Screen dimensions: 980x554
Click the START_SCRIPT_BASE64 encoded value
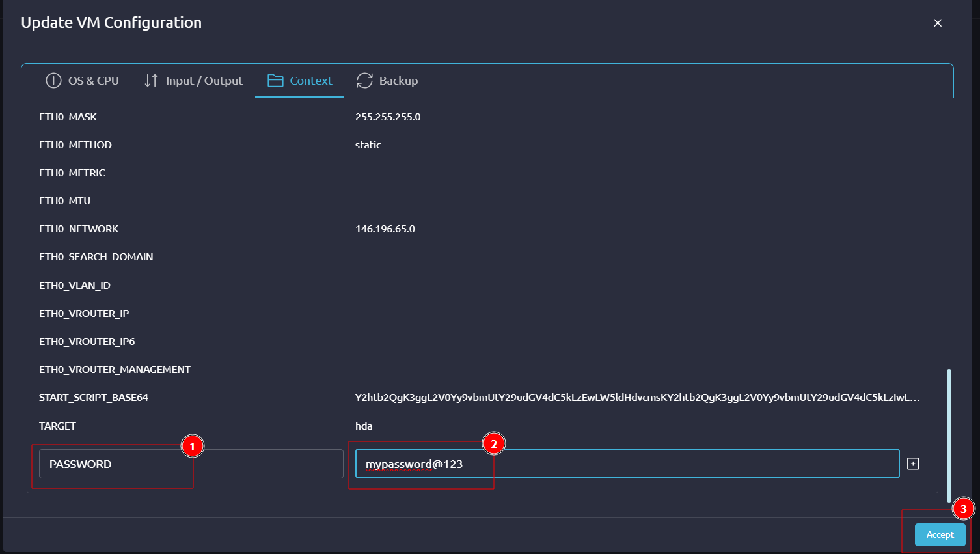[637, 398]
